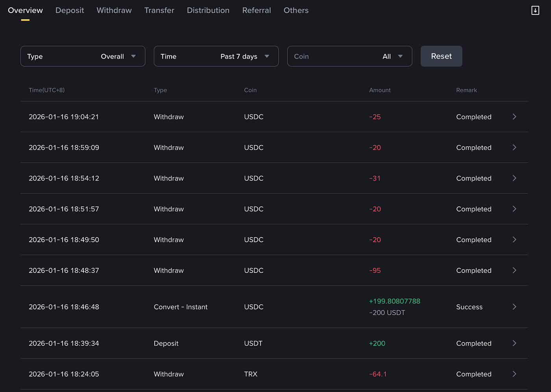Image resolution: width=551 pixels, height=392 pixels.
Task: Select the 2026-01-16 18:59:09 timestamp
Action: coord(64,147)
